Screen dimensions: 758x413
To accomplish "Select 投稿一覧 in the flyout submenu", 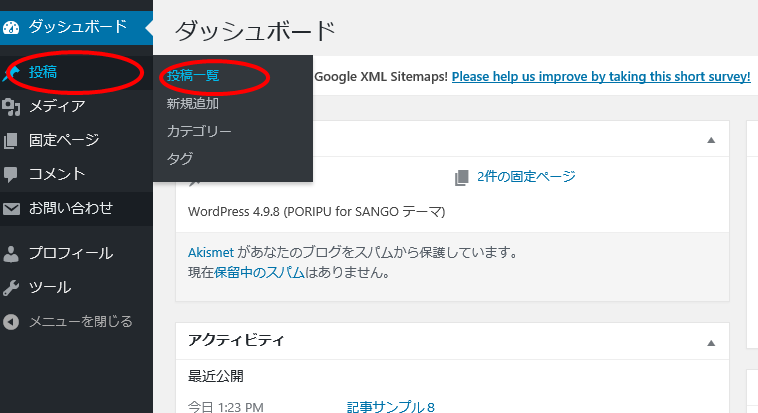I will tap(193, 75).
